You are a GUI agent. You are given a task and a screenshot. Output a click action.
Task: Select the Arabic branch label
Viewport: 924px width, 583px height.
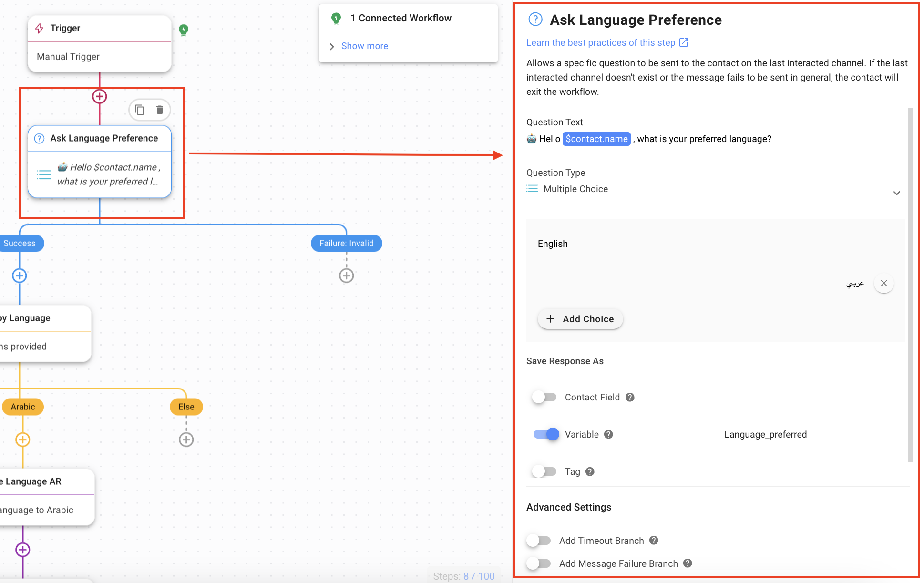[x=23, y=407]
